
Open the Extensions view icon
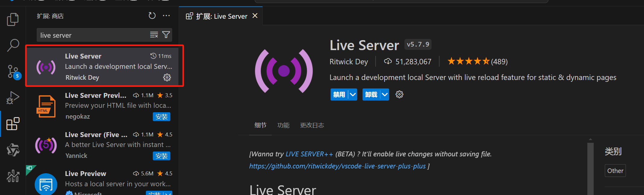13,124
